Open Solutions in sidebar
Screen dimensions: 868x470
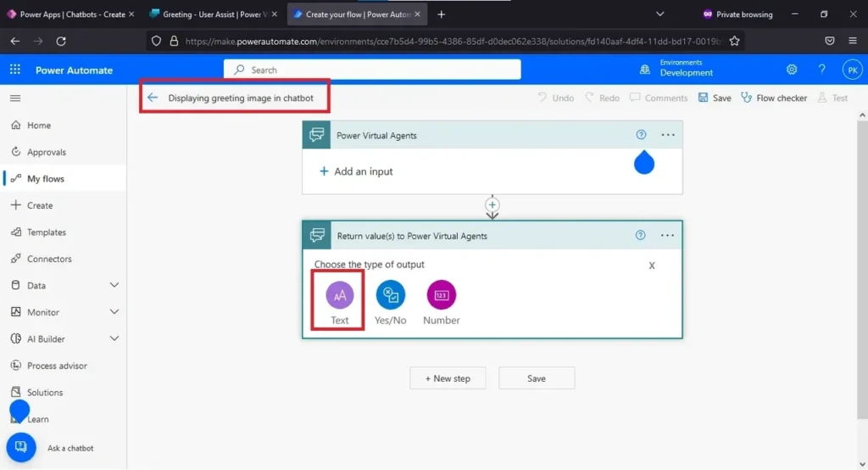(44, 393)
